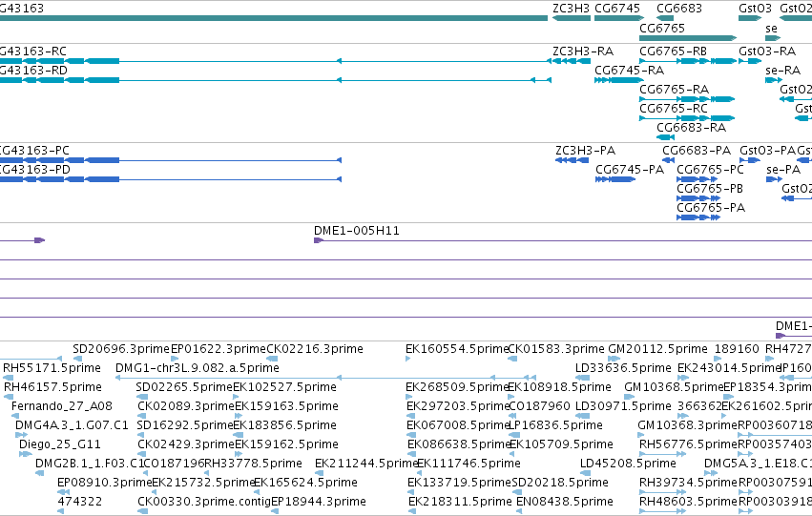
Task: Click EST LD45208.5prime
Action: 586,474
